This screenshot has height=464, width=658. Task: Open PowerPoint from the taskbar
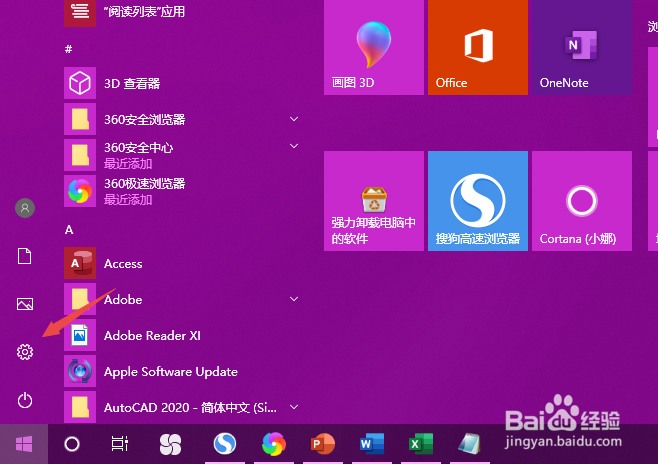click(322, 444)
